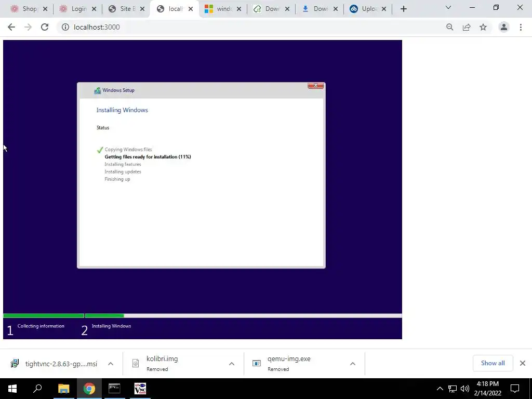
Task: Close the Site tab
Action: (142, 9)
